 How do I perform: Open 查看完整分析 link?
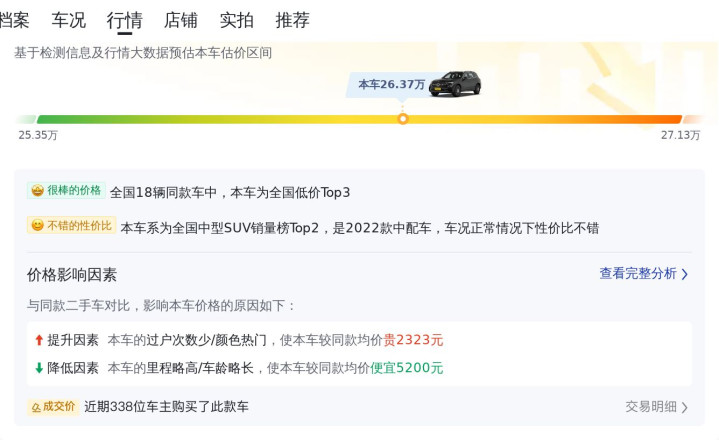(x=637, y=274)
